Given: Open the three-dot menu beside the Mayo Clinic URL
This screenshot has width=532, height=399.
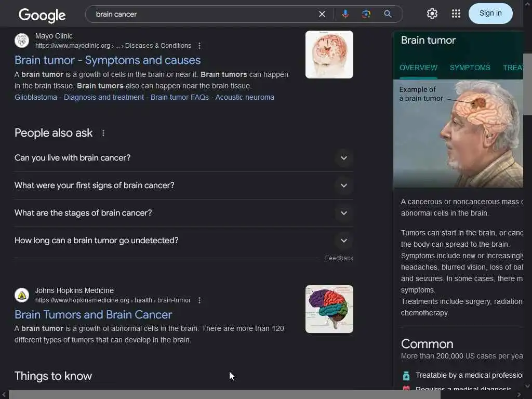Looking at the screenshot, I should pos(199,46).
